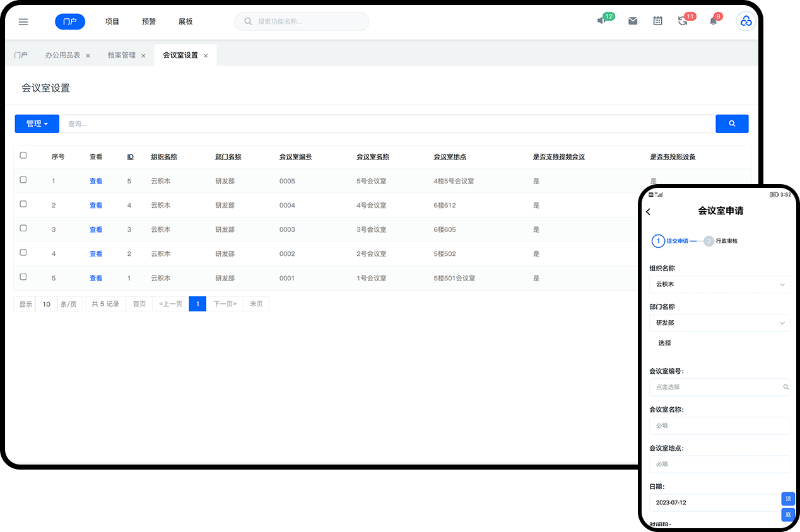This screenshot has width=800, height=532.
Task: Open the calendar icon in header
Action: pyautogui.click(x=657, y=21)
